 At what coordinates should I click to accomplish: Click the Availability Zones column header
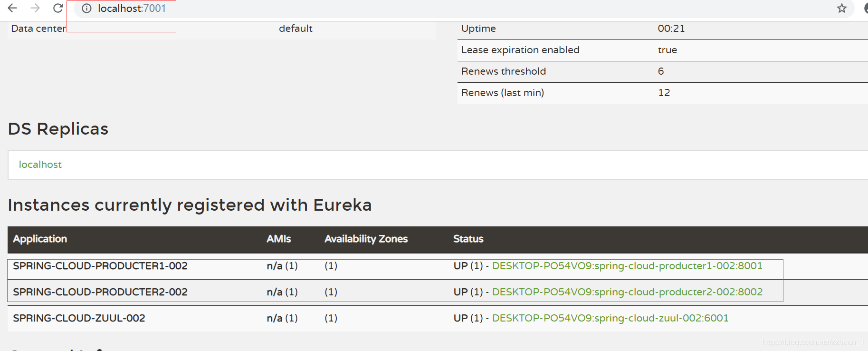point(366,239)
